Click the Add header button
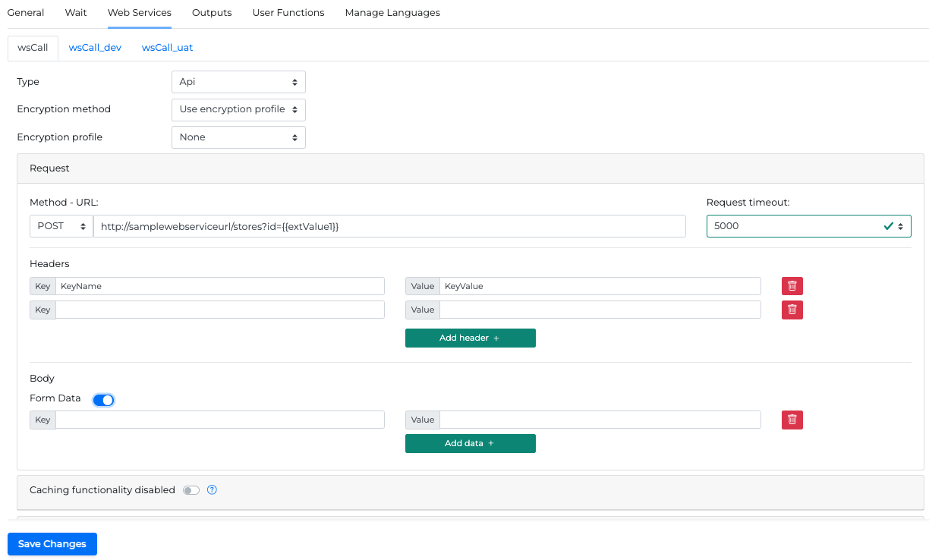Image resolution: width=929 pixels, height=560 pixels. pyautogui.click(x=470, y=338)
